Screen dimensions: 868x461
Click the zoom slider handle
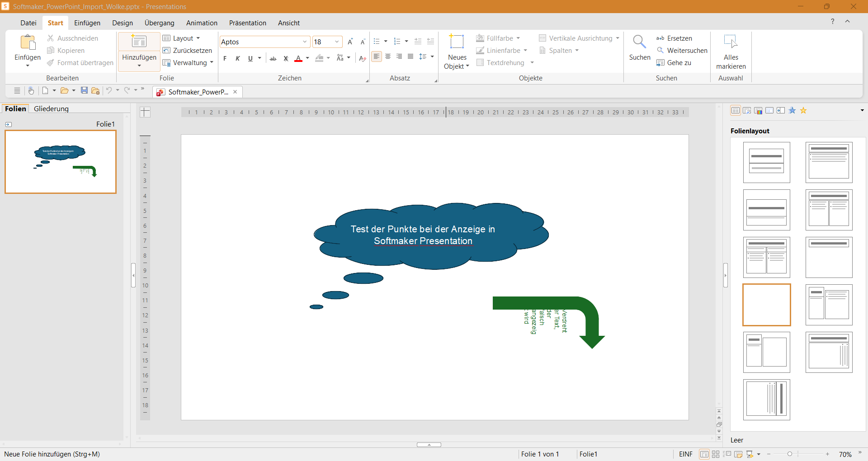(790, 454)
